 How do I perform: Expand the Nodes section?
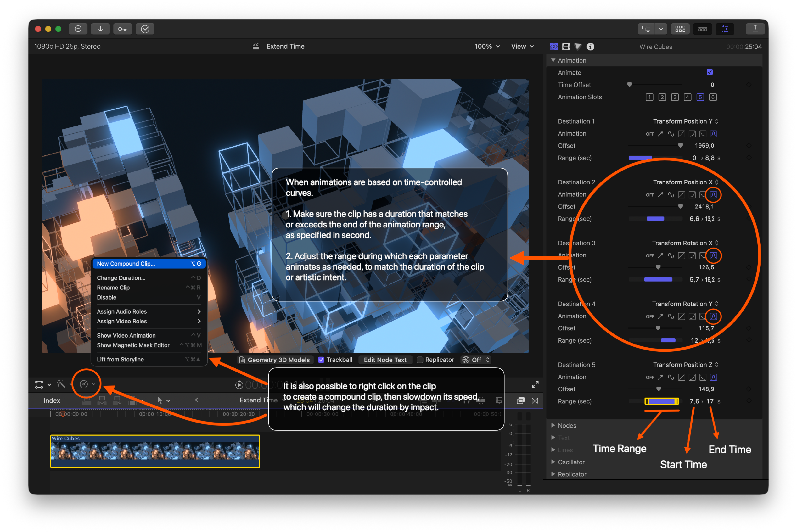coord(553,425)
